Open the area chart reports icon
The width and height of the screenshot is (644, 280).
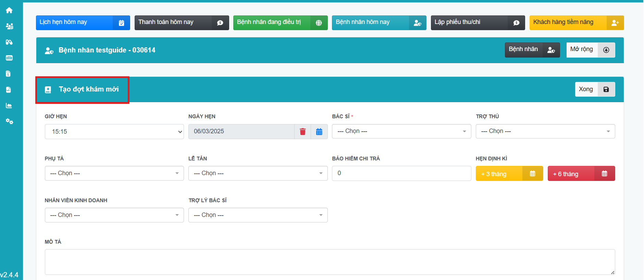pos(9,106)
